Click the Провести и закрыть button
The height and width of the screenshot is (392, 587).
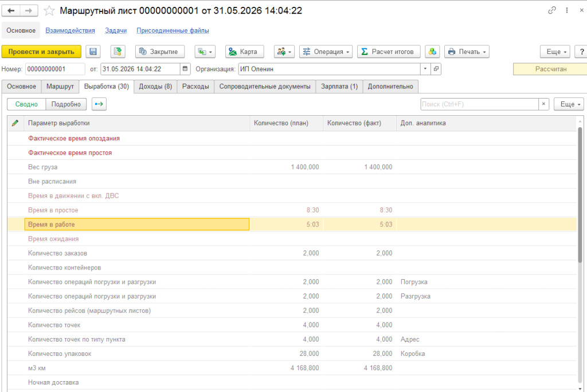[x=41, y=52]
